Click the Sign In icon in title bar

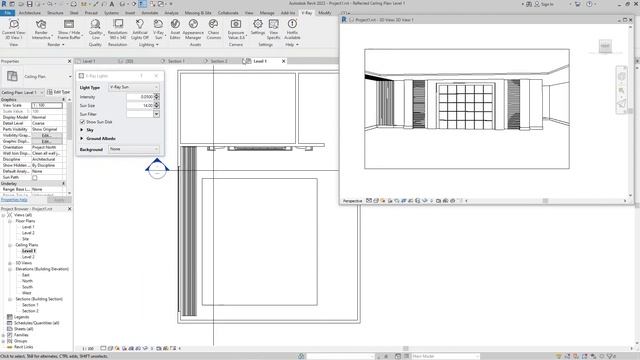click(537, 4)
